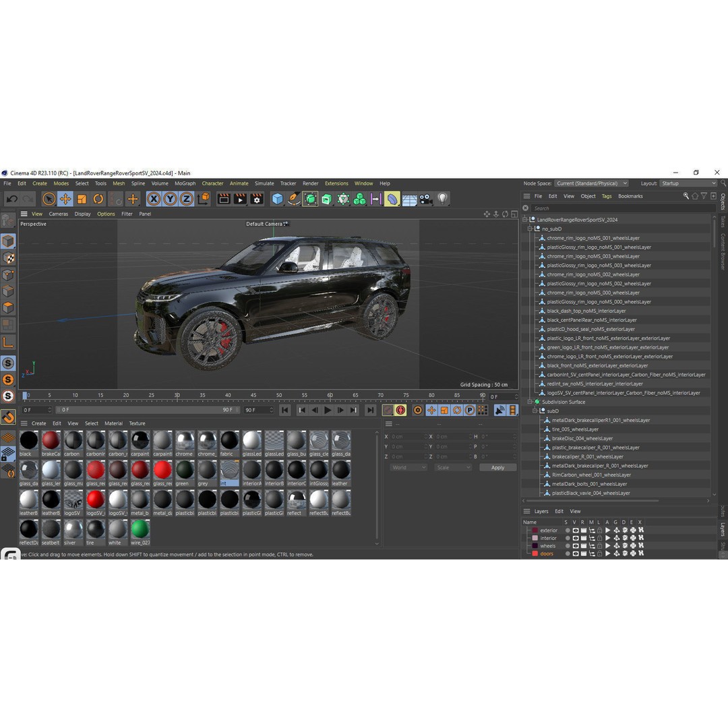Click search magnifier in Object Manager

pos(686,196)
